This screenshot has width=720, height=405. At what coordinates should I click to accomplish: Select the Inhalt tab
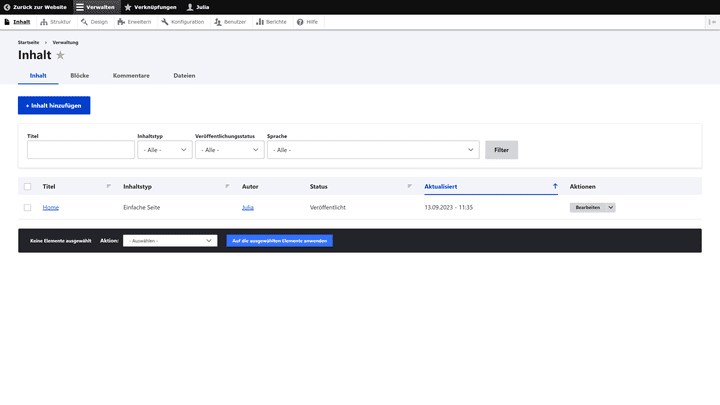coord(38,75)
